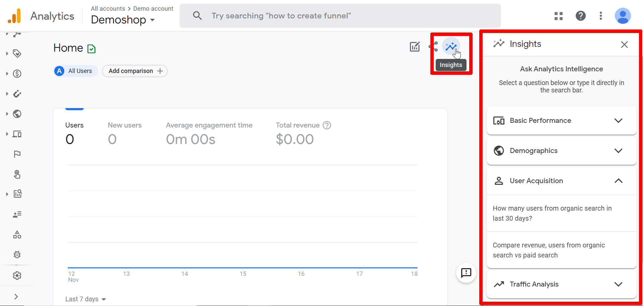This screenshot has height=306, width=644.
Task: Click the share report icon
Action: [x=434, y=47]
